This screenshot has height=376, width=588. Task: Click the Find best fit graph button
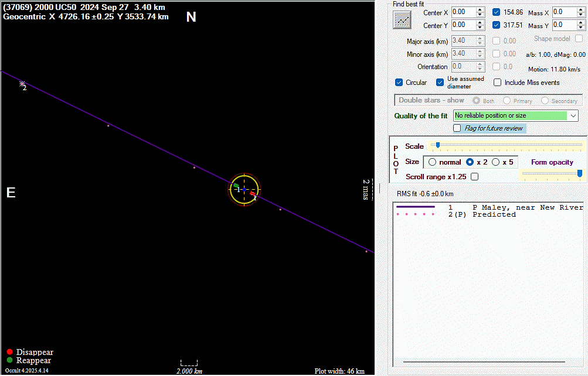tap(402, 19)
